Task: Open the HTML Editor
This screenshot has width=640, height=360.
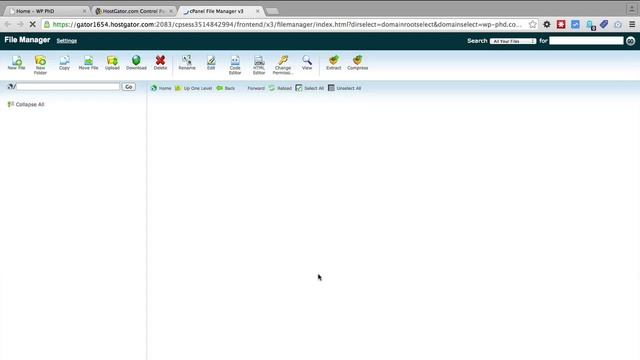Action: (259, 65)
